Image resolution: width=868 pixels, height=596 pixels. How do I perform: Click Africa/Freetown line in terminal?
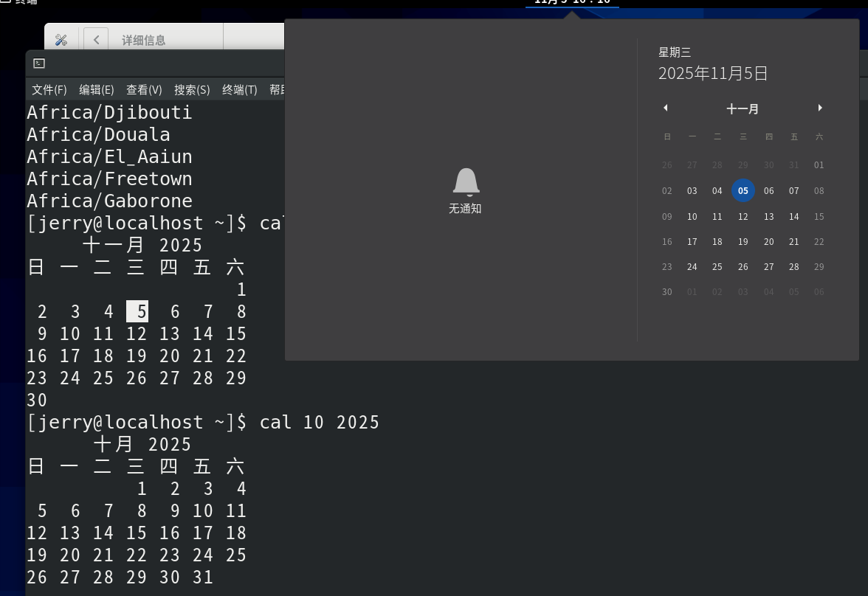(109, 179)
